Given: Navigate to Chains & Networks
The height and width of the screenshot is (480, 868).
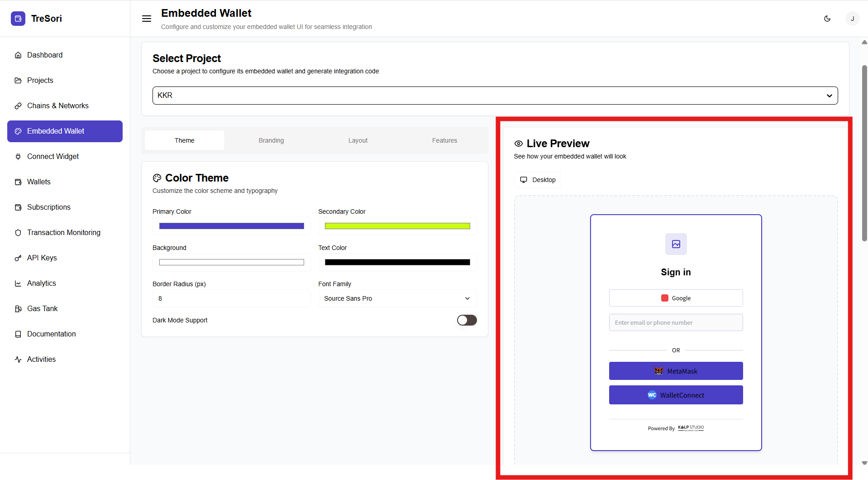Looking at the screenshot, I should pyautogui.click(x=57, y=106).
